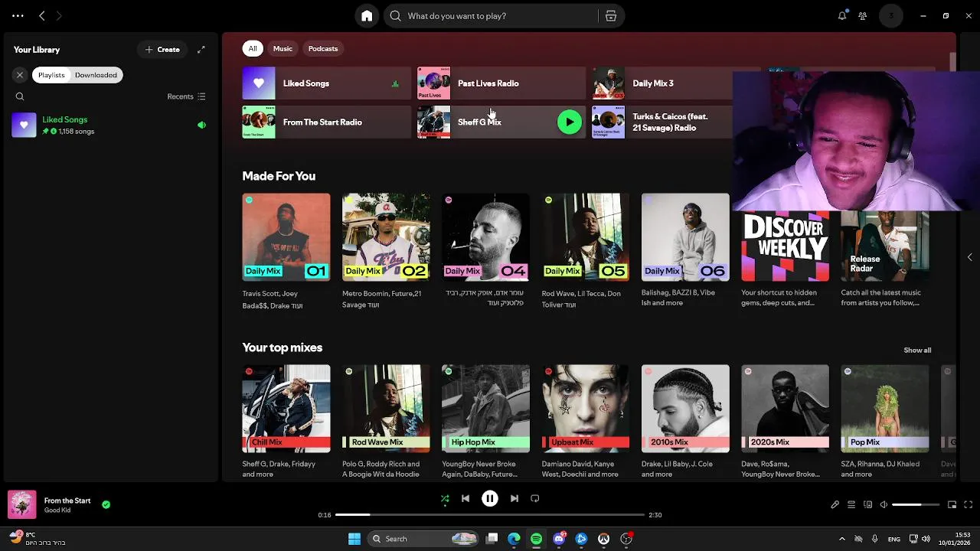Open Task View on the taskbar
This screenshot has width=980, height=551.
[492, 539]
